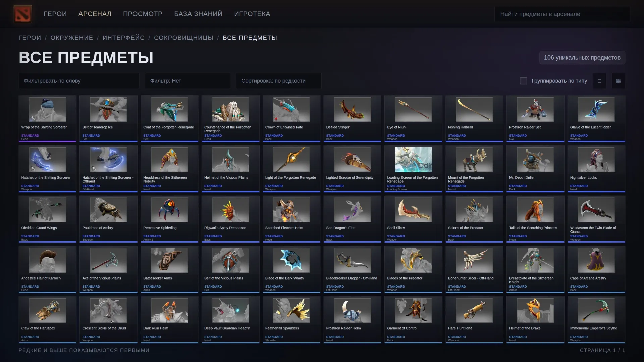Click the Dota 2 logo icon
Viewport: 644px width, 362px height.
[x=23, y=14]
